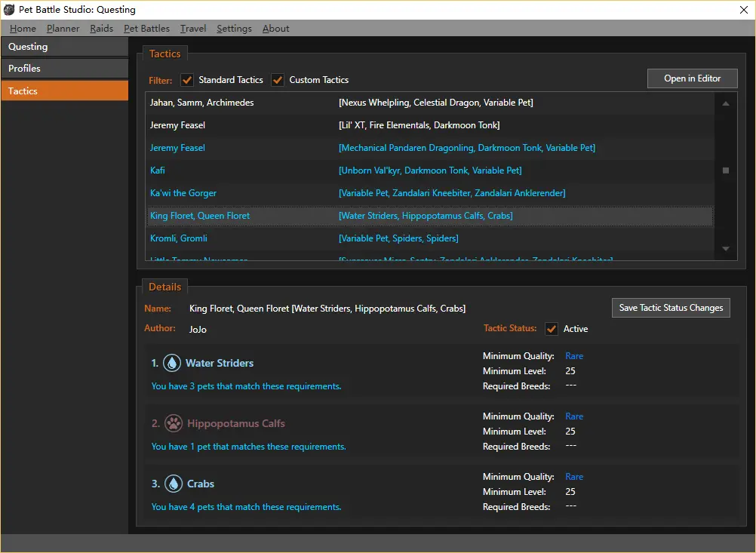Toggle the Standard Tactics filter checkbox
The width and height of the screenshot is (756, 553).
point(187,80)
